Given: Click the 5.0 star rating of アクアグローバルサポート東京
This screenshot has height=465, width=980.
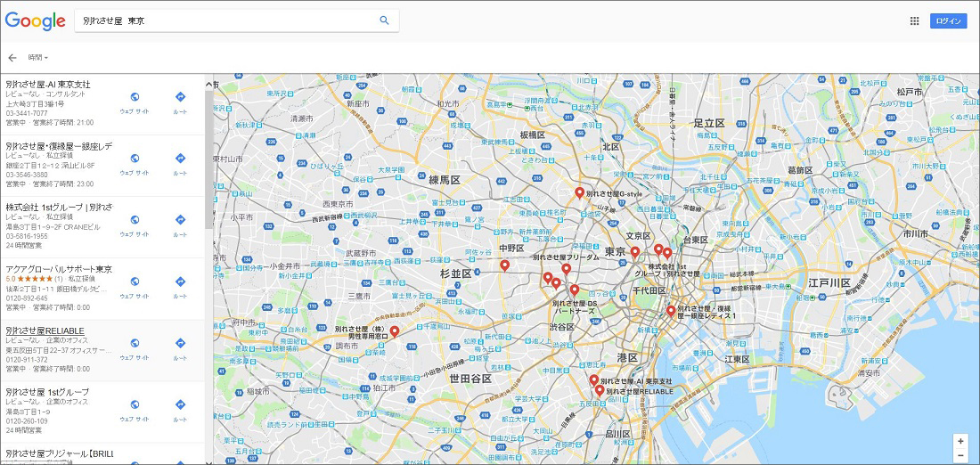Looking at the screenshot, I should pos(34,278).
